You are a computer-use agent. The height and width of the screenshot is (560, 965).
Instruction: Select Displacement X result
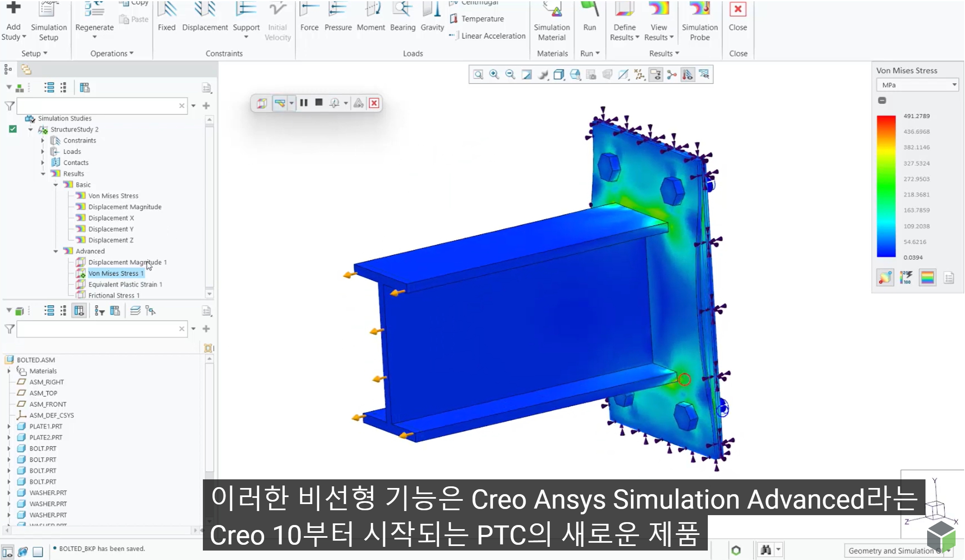coord(111,218)
